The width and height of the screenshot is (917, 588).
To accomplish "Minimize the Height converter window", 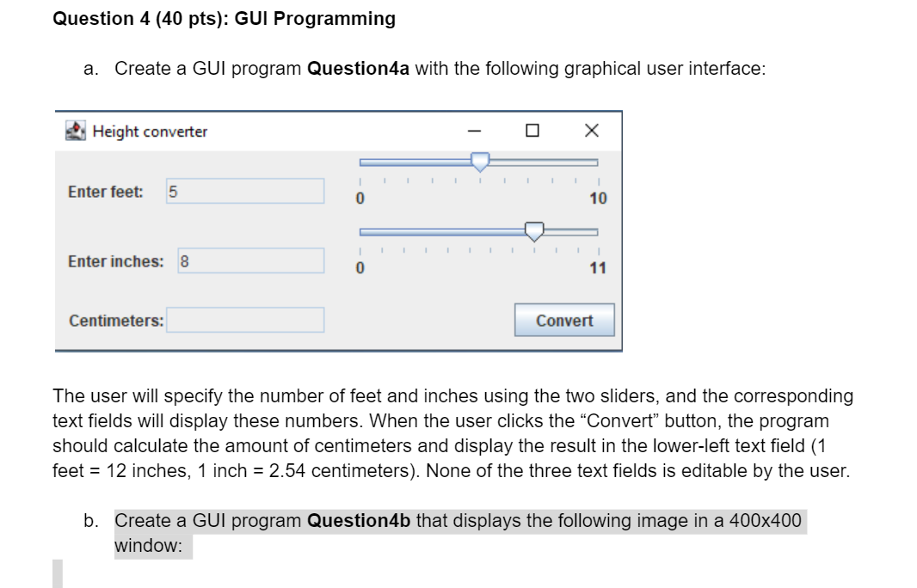I will [x=474, y=131].
